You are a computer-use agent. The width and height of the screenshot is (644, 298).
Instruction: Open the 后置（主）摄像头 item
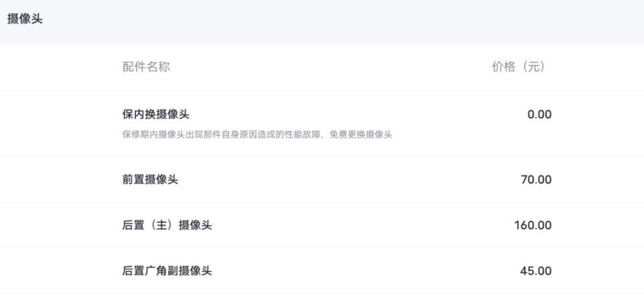coord(167,226)
